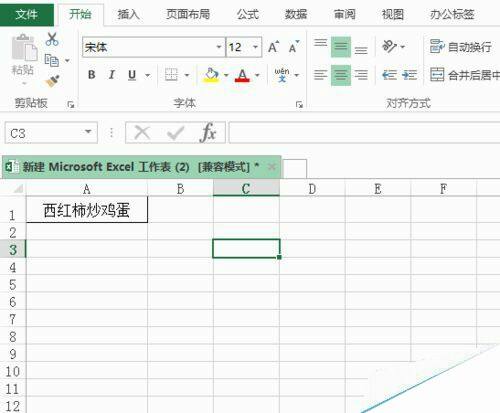The width and height of the screenshot is (500, 413).
Task: Open underline style dropdown arrow
Action: click(x=147, y=75)
